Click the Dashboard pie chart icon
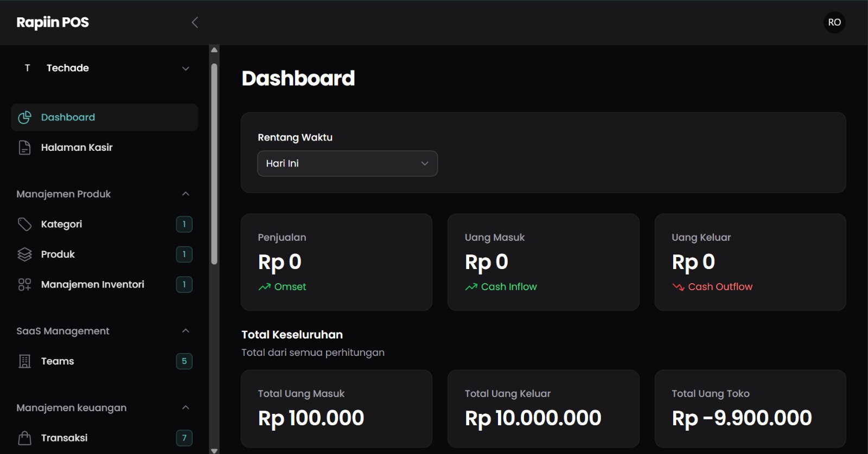 click(24, 117)
